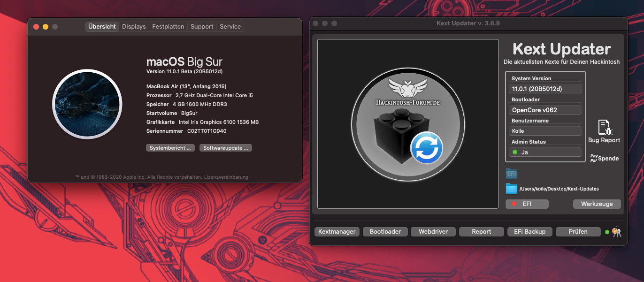
Task: Click the processor value 2,7 GHz Dual-Core
Action: click(x=214, y=95)
